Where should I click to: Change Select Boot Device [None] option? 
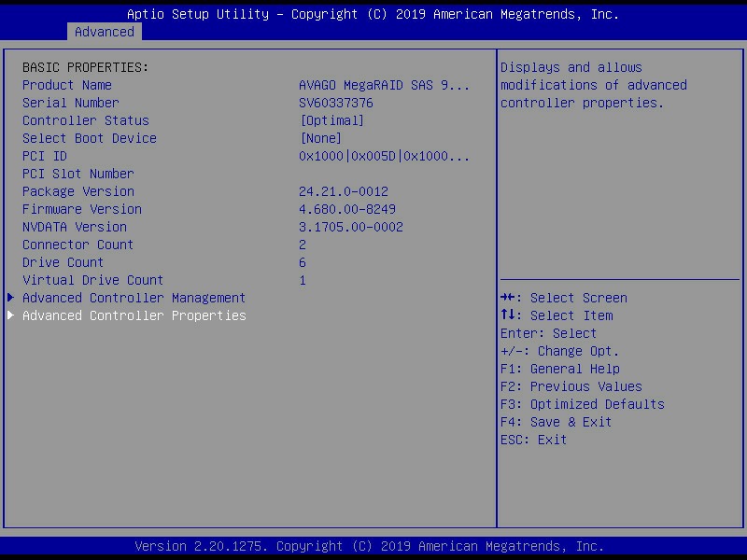pyautogui.click(x=320, y=138)
